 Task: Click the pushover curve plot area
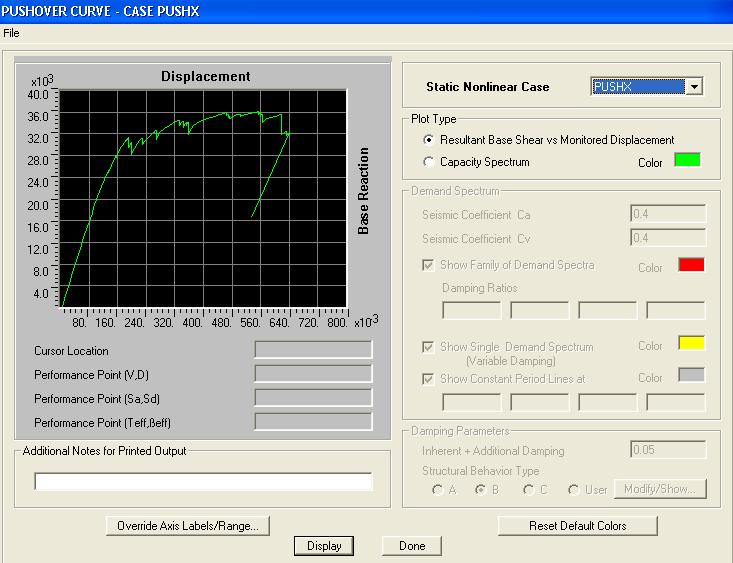pos(203,199)
